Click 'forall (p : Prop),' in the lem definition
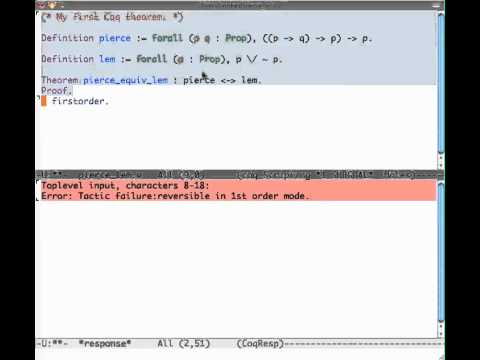Image resolution: width=480 pixels, height=360 pixels. (183, 59)
